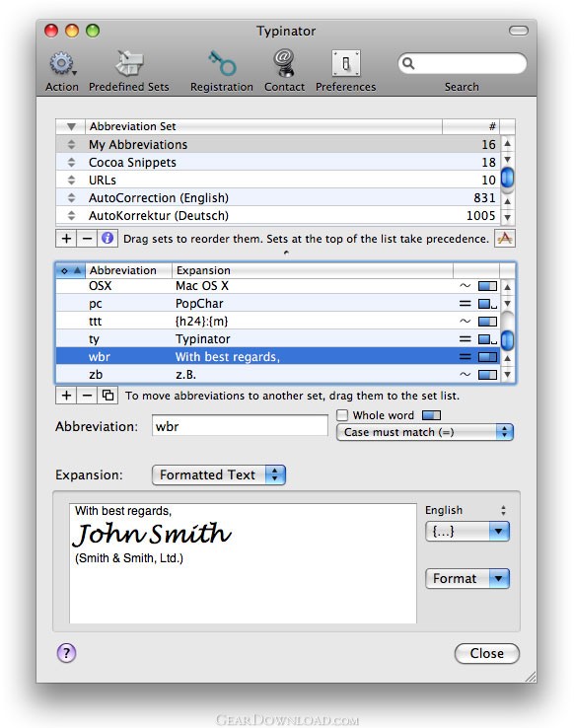The height and width of the screenshot is (728, 574).
Task: Duplicate the selected abbreviation
Action: point(108,396)
